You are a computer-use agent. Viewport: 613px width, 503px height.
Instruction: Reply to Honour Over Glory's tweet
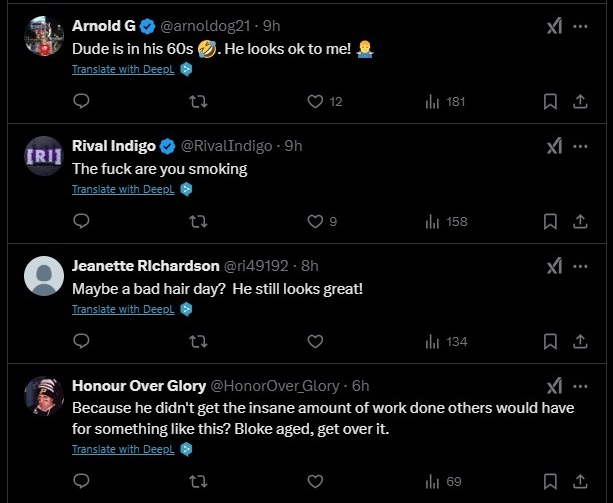(82, 481)
